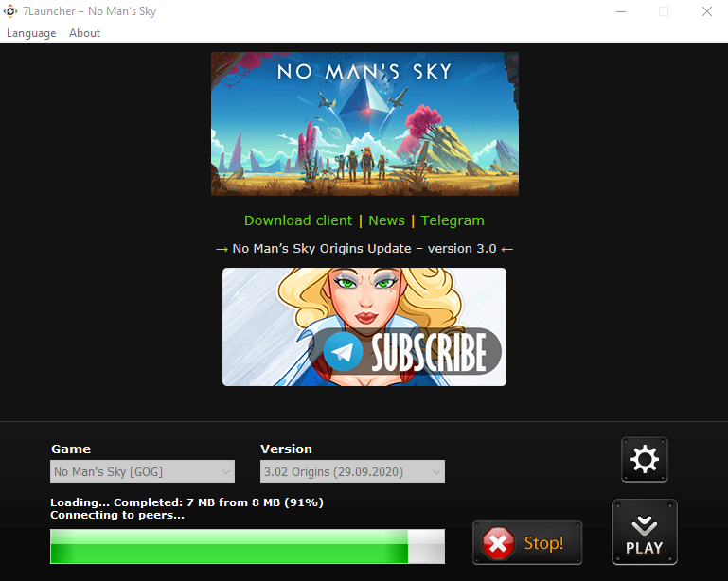The width and height of the screenshot is (728, 581).
Task: Click the green download progress bar
Action: click(229, 547)
